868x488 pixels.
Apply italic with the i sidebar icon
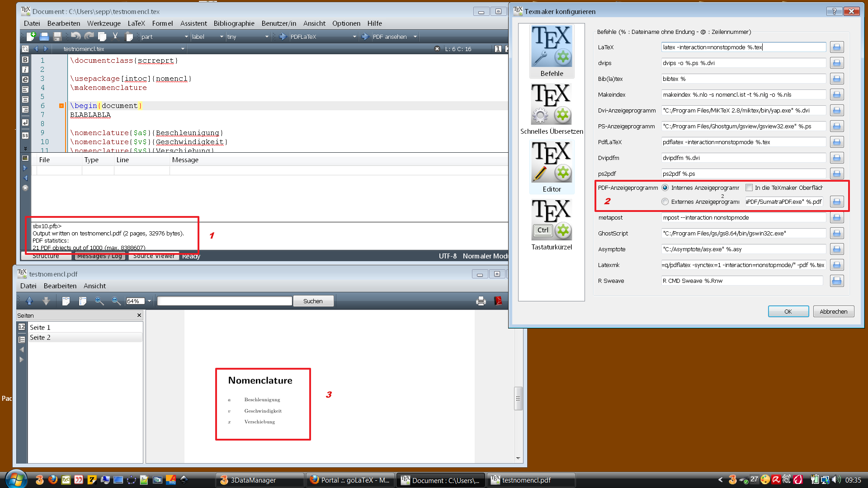tap(25, 70)
